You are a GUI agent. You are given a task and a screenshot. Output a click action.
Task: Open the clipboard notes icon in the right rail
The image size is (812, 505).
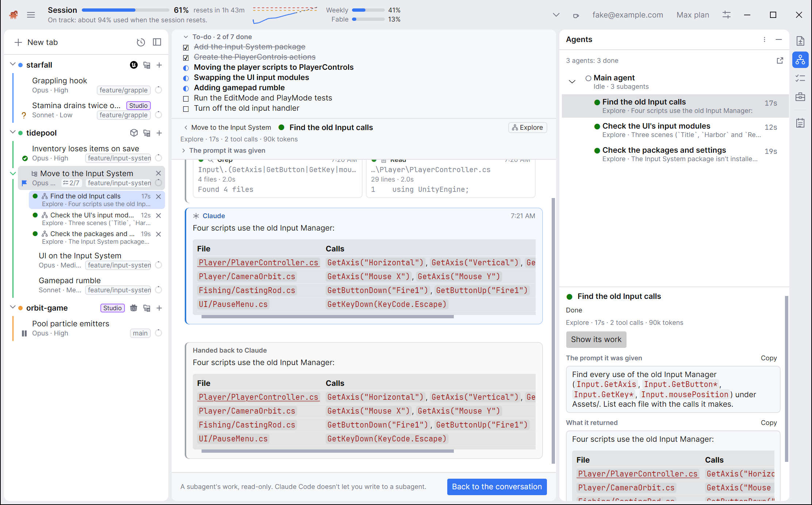(x=800, y=123)
